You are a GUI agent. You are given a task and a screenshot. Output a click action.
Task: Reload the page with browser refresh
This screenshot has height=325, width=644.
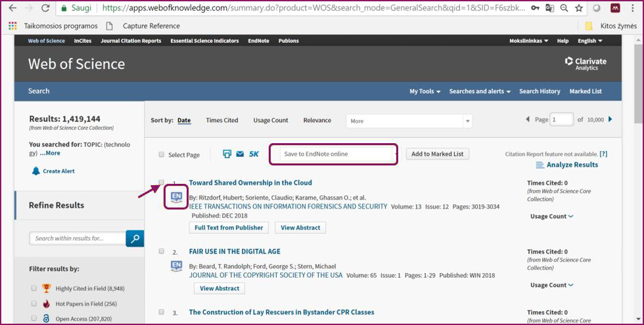coord(45,9)
